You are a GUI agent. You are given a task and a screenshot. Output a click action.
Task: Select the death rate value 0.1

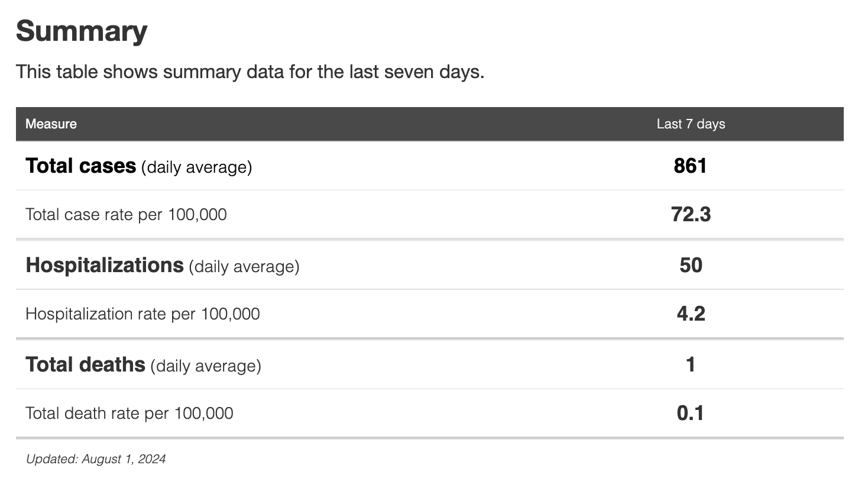coord(691,413)
